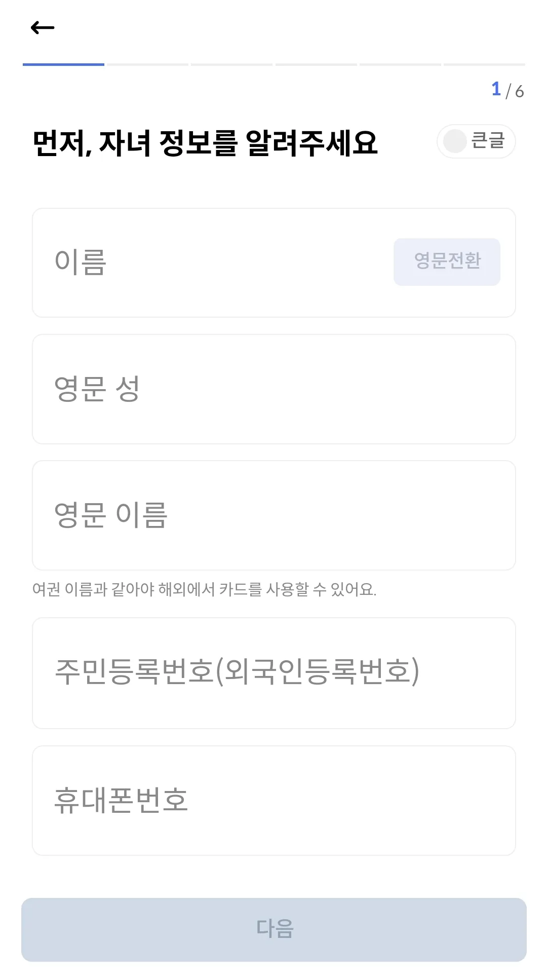
Task: Click the blue current step number 1
Action: (x=496, y=89)
